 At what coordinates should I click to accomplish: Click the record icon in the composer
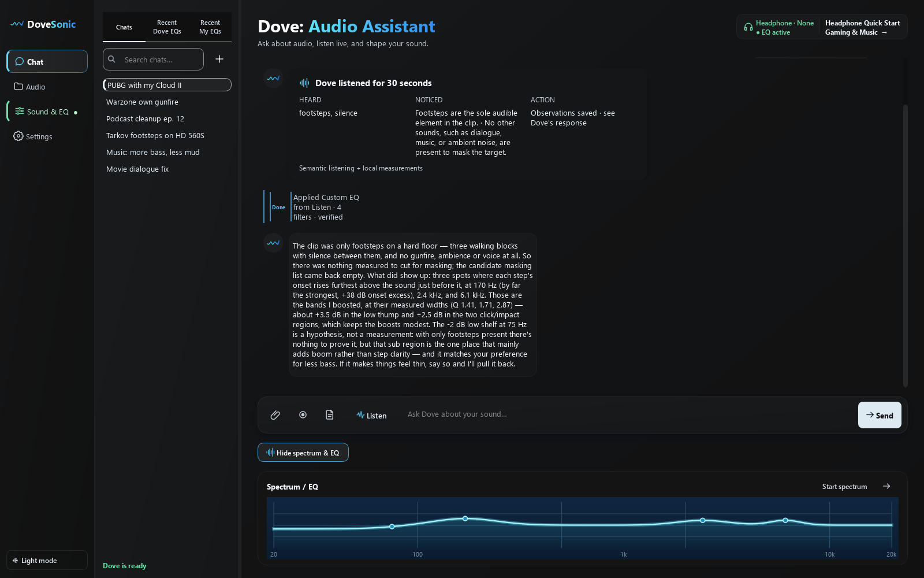click(303, 415)
